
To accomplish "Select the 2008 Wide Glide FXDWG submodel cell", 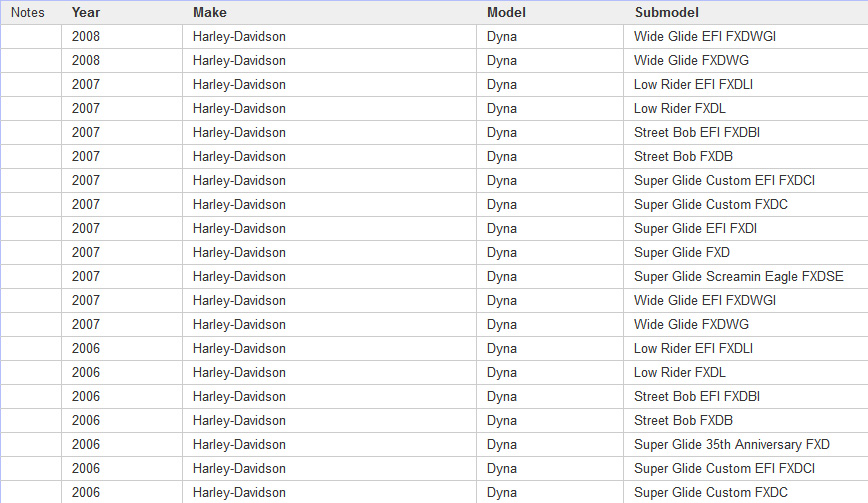I will [691, 60].
